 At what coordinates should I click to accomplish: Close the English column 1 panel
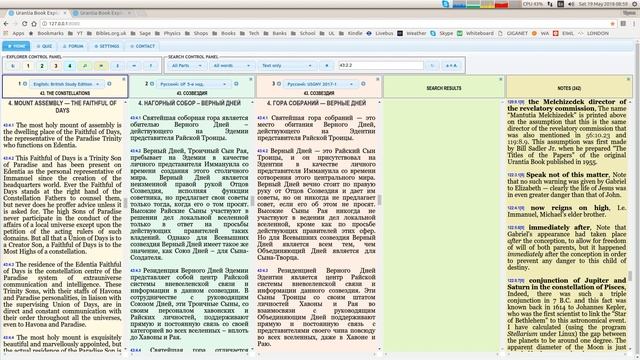pyautogui.click(x=124, y=79)
